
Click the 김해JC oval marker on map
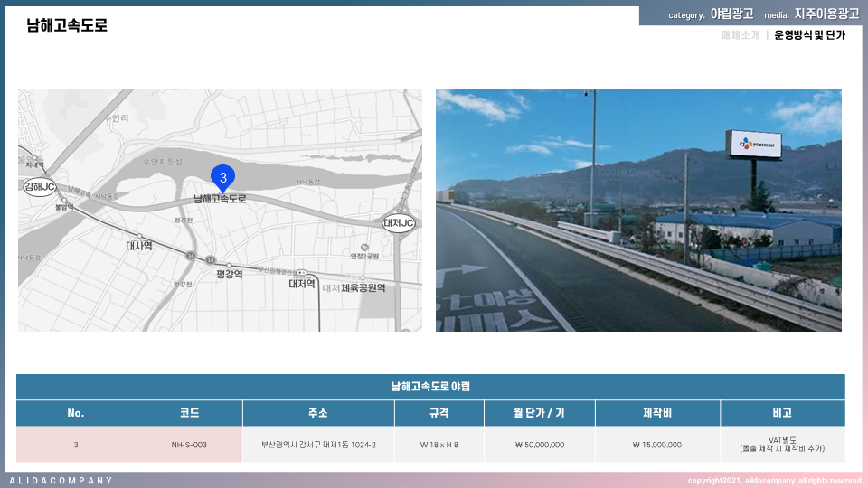pyautogui.click(x=40, y=187)
